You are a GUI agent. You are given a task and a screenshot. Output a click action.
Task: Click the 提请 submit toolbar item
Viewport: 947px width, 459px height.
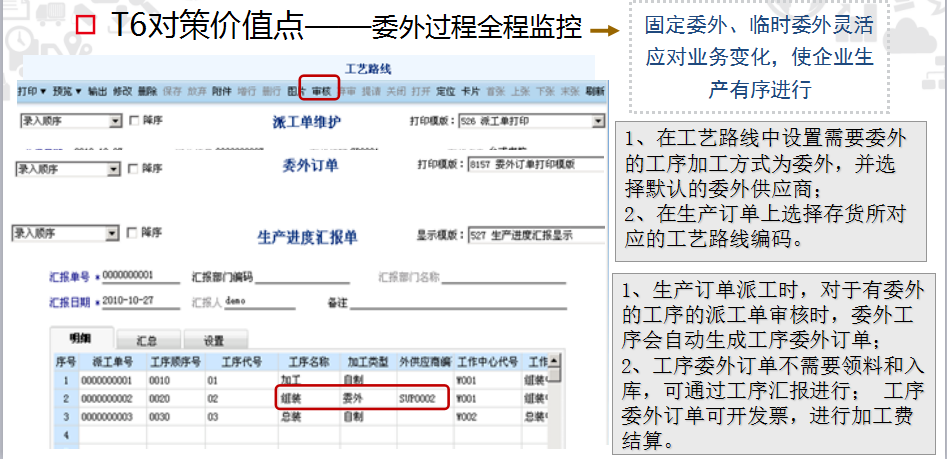371,92
